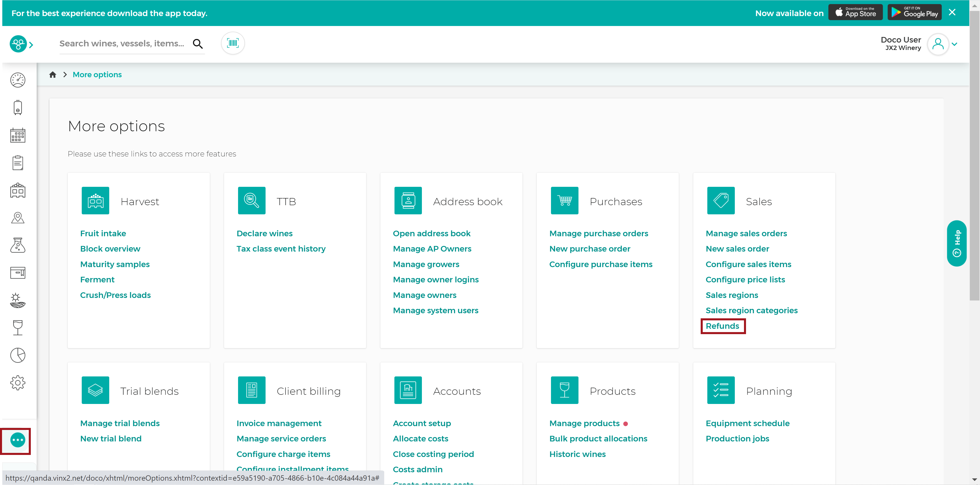Click the home breadcrumb icon
980x485 pixels.
click(x=53, y=75)
